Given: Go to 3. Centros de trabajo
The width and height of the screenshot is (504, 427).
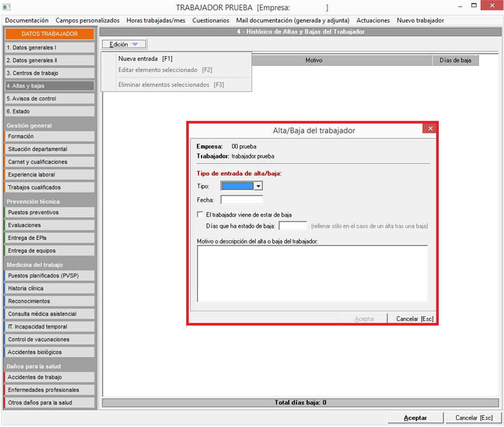Looking at the screenshot, I should tap(49, 73).
